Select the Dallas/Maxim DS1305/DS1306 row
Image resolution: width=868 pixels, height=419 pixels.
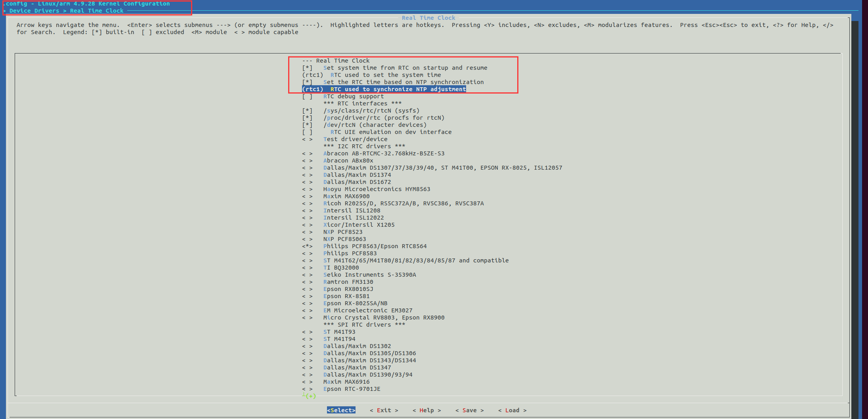point(359,353)
